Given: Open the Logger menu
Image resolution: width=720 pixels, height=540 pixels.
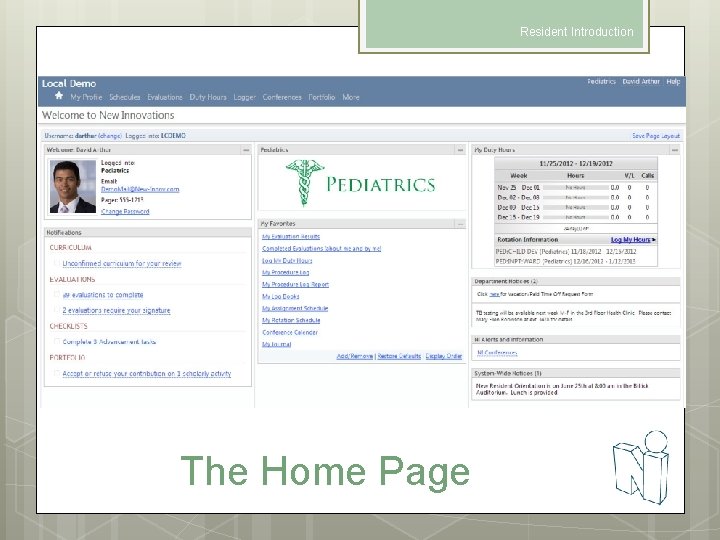Looking at the screenshot, I should tap(245, 97).
